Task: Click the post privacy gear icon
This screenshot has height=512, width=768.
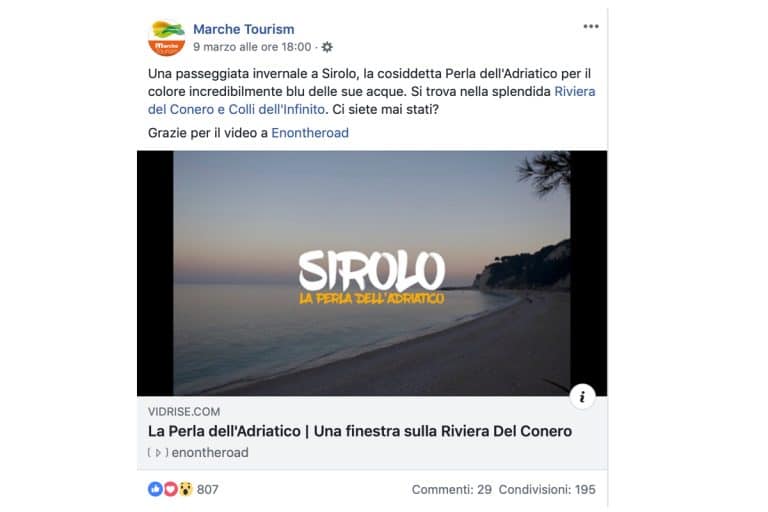Action: 327,47
